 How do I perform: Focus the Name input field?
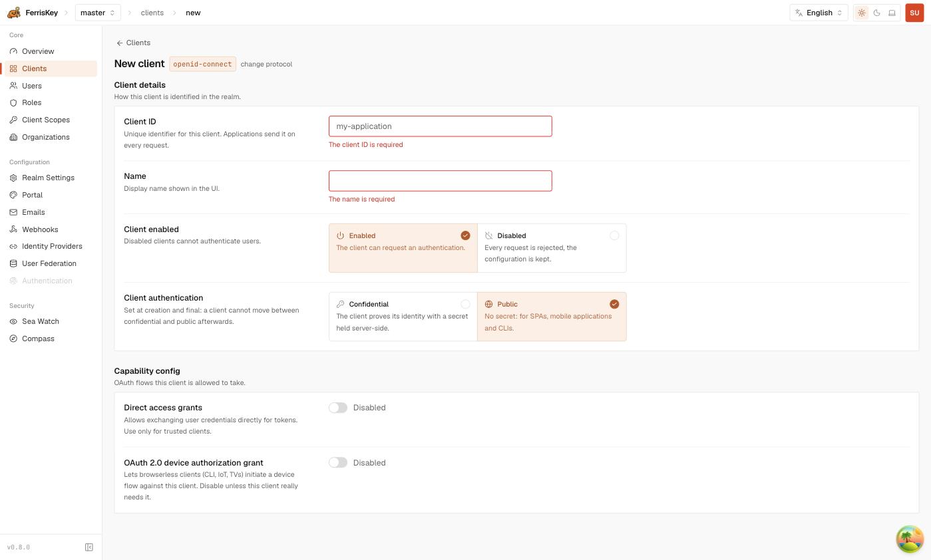point(441,181)
